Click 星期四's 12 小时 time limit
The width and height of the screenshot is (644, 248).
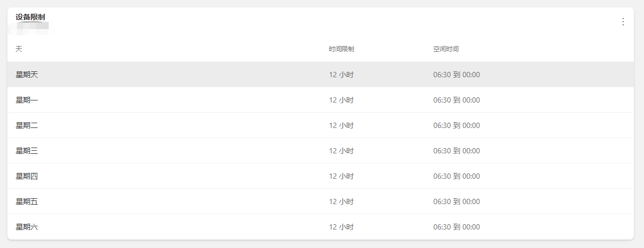[x=341, y=176]
